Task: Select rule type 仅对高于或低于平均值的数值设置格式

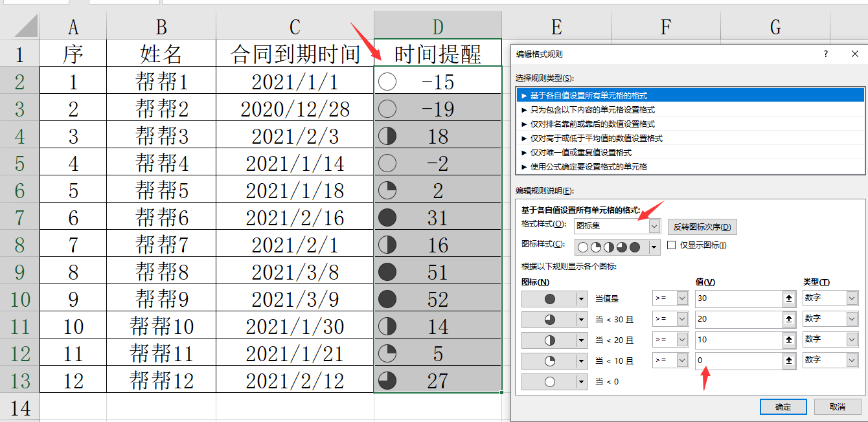Action: click(691, 138)
